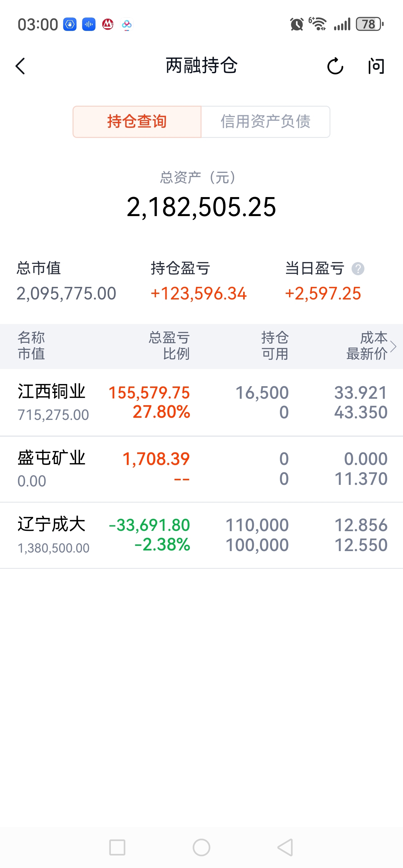Screen dimensions: 403x868
Task: Sort by 持仓 可用 column header
Action: (275, 346)
